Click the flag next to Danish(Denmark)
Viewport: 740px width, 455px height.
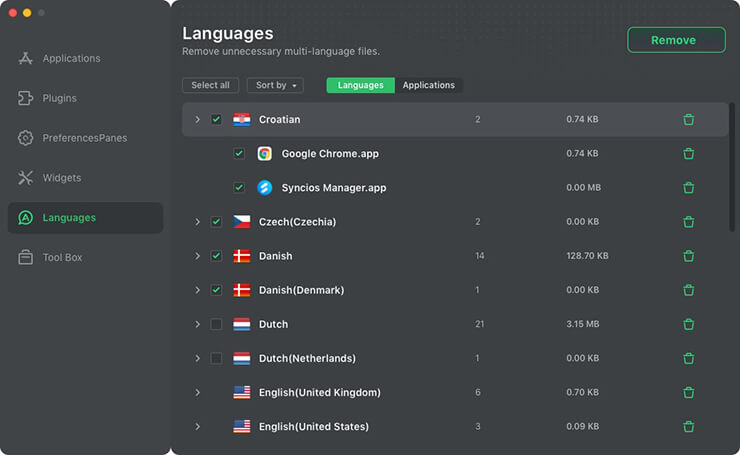(242, 290)
